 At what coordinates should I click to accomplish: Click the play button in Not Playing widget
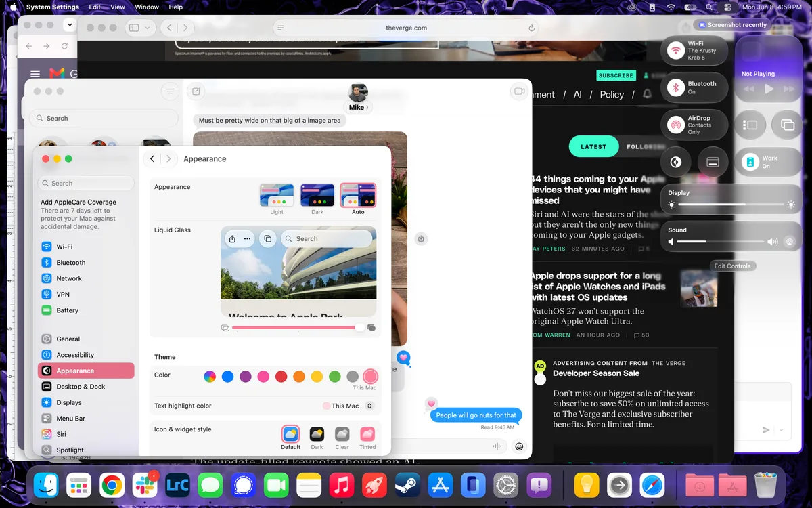769,89
